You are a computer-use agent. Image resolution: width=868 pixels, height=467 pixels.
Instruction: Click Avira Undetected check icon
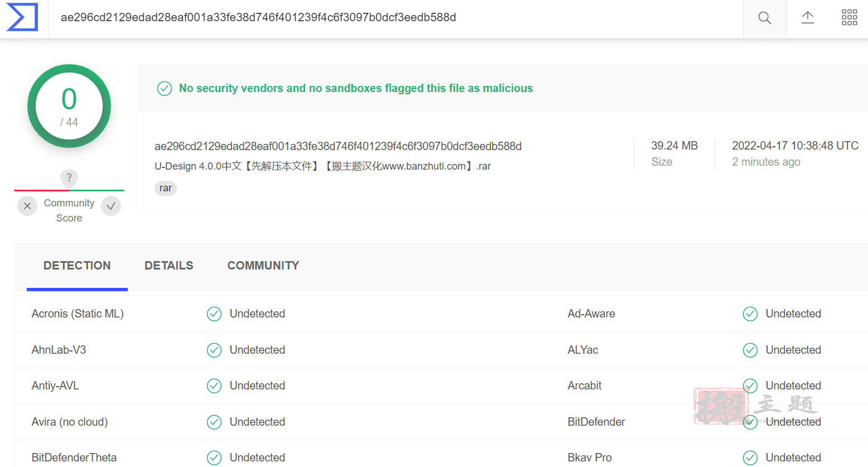(x=214, y=422)
